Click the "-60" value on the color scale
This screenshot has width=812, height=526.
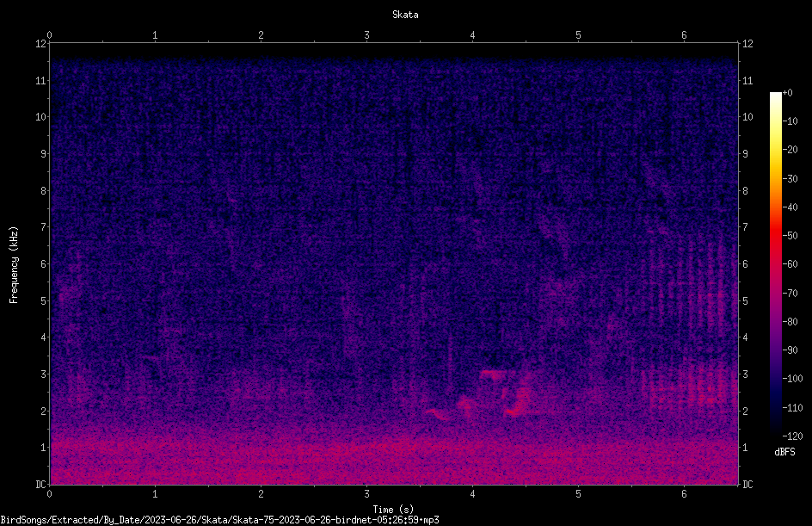click(x=790, y=264)
